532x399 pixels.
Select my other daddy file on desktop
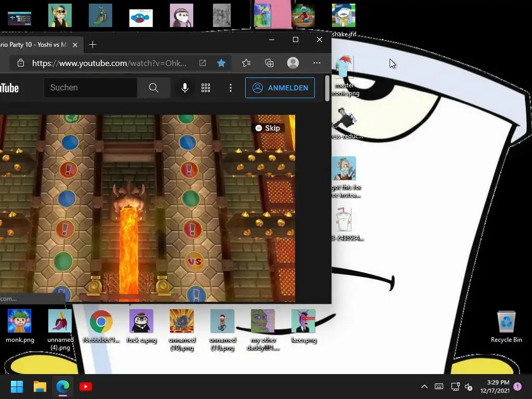coord(263,329)
